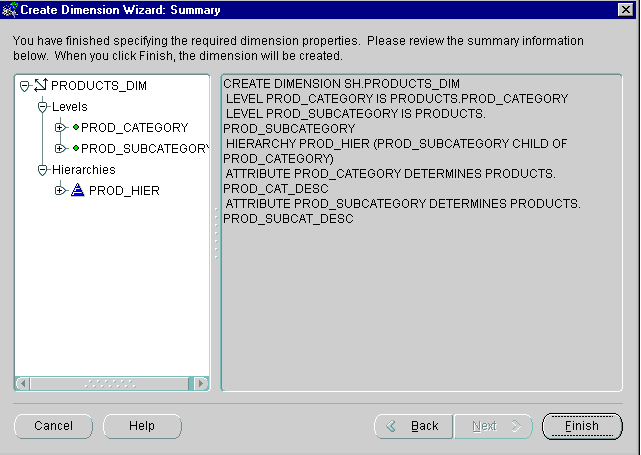The height and width of the screenshot is (455, 641).
Task: Collapse the PRODUCTS_DIM root node
Action: (24, 86)
